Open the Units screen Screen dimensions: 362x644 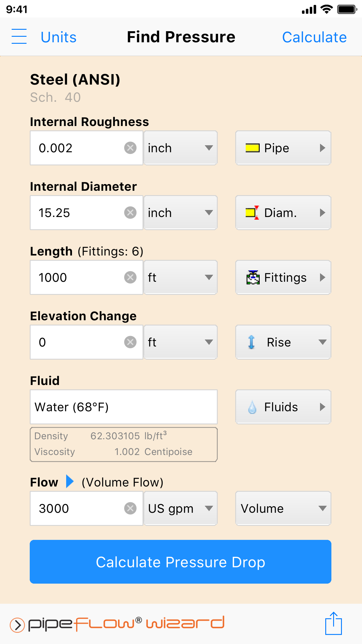coord(58,36)
